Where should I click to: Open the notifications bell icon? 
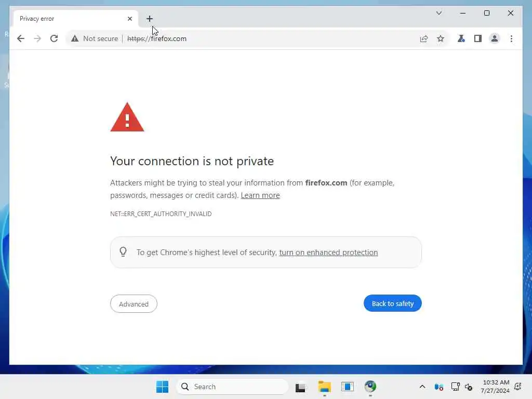click(518, 387)
